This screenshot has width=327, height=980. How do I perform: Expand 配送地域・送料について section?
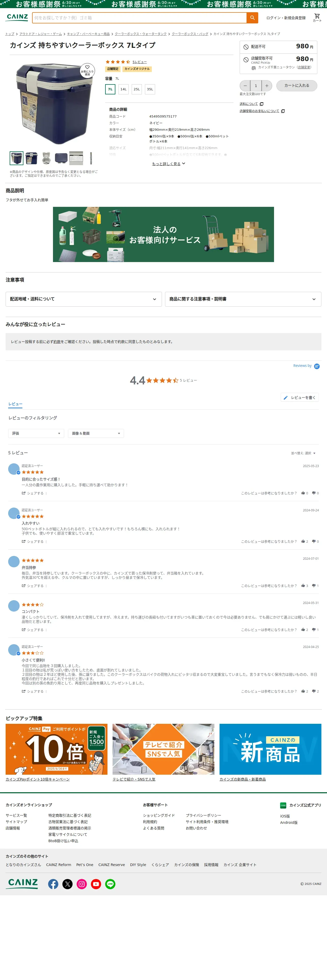coord(84,299)
